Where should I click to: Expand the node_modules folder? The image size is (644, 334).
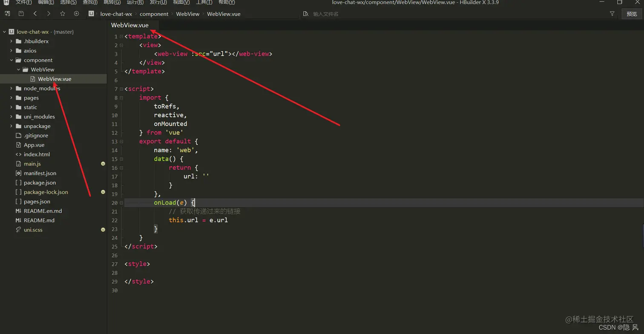coord(11,88)
